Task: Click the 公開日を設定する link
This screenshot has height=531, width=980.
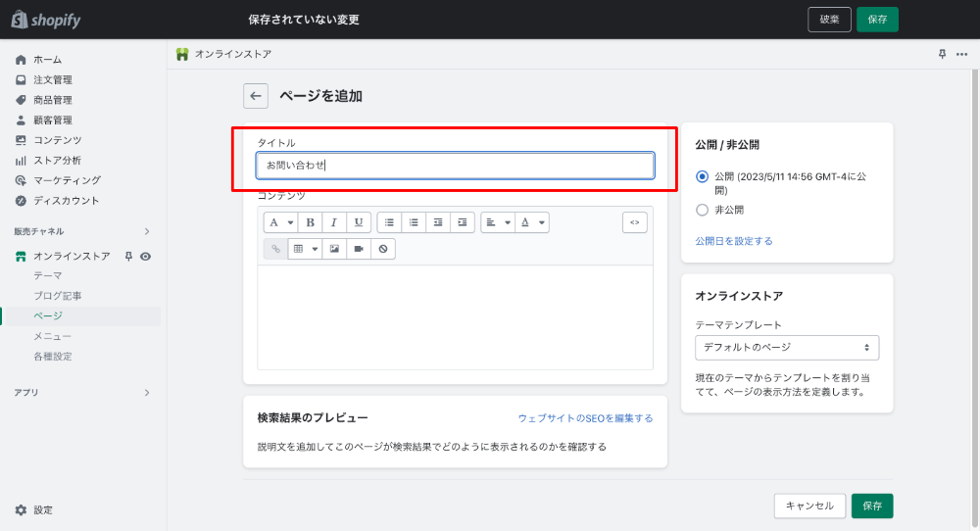Action: [733, 241]
